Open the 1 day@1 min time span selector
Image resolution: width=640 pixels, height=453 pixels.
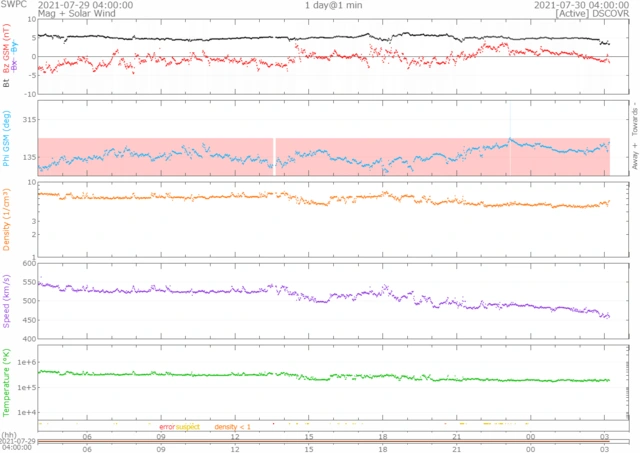[x=338, y=5]
